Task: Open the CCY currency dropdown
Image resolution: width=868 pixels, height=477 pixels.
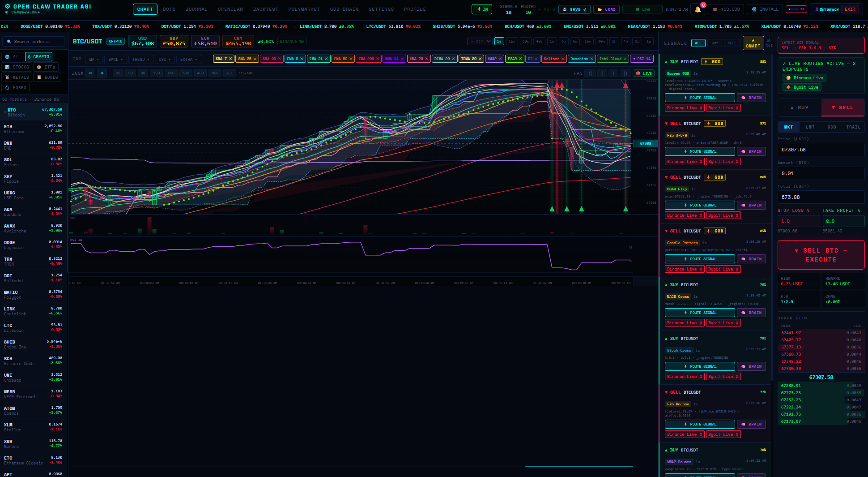Action: tap(480, 41)
